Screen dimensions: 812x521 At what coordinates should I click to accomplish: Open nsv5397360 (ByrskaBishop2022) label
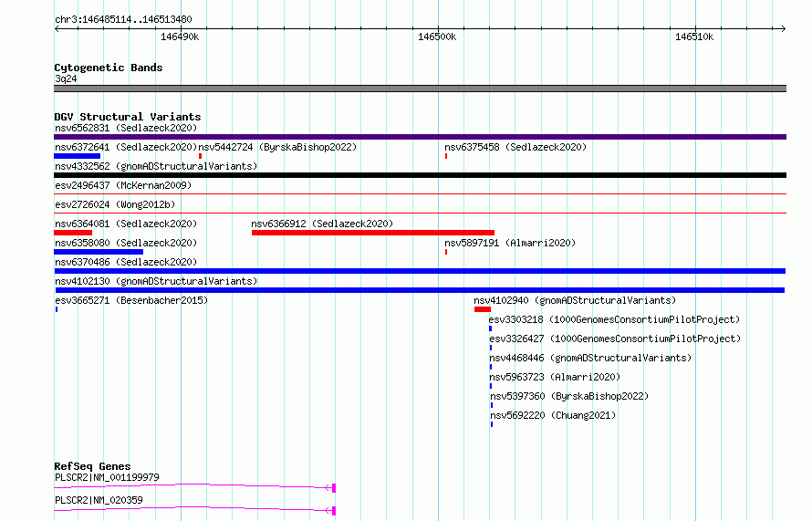pyautogui.click(x=569, y=396)
